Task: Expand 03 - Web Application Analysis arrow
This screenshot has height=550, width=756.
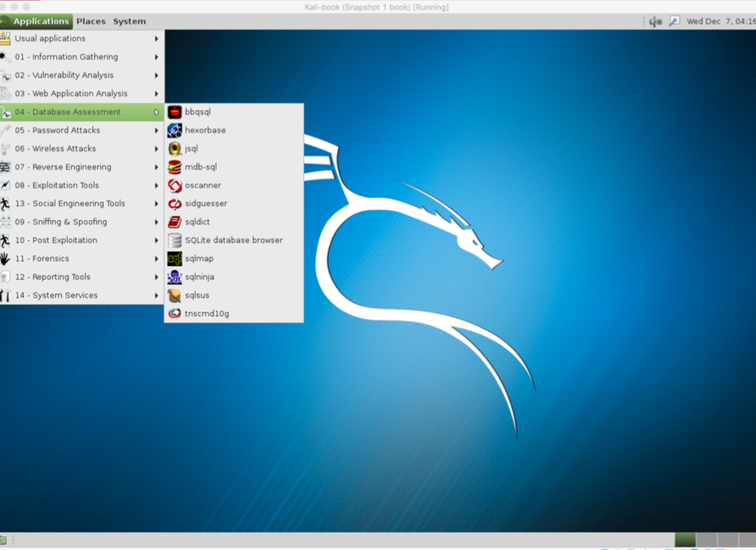Action: (x=156, y=93)
